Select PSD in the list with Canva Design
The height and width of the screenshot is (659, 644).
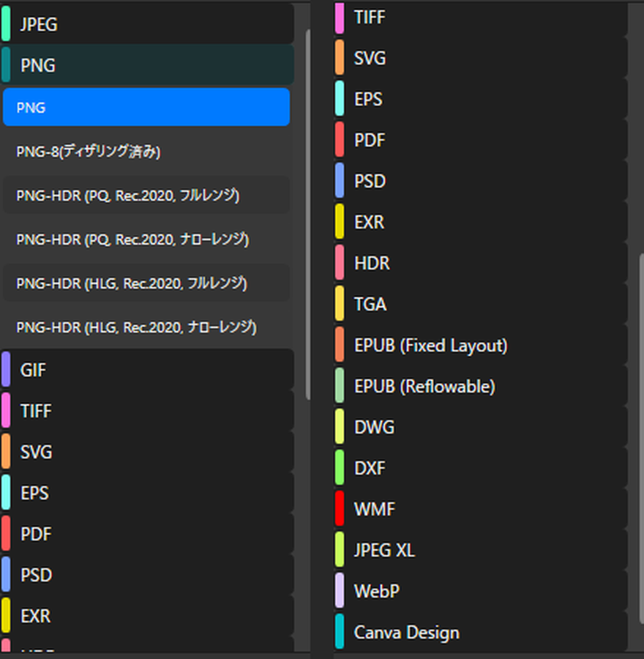pyautogui.click(x=481, y=181)
